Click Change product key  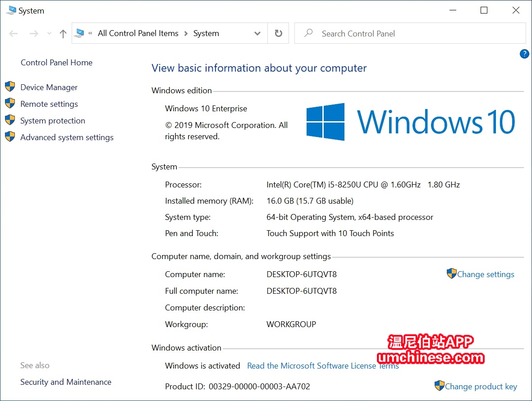click(x=481, y=387)
